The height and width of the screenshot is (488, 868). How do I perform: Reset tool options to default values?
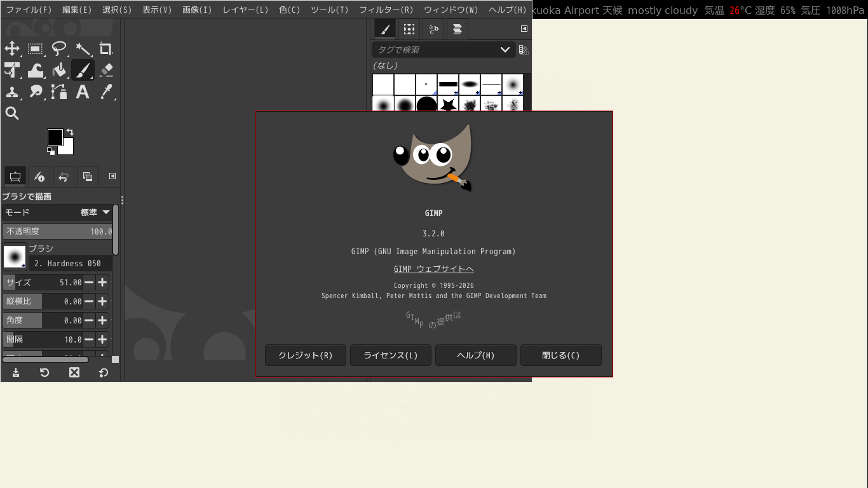(x=104, y=372)
